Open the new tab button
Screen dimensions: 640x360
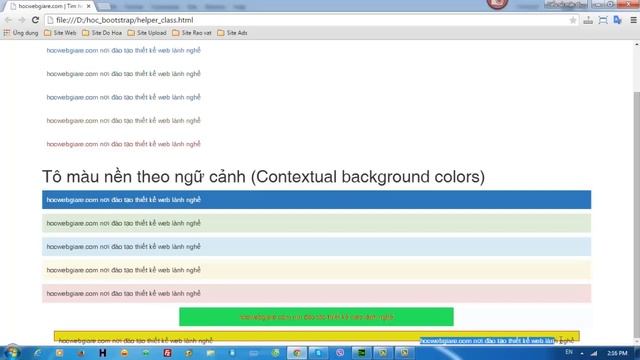coord(104,7)
